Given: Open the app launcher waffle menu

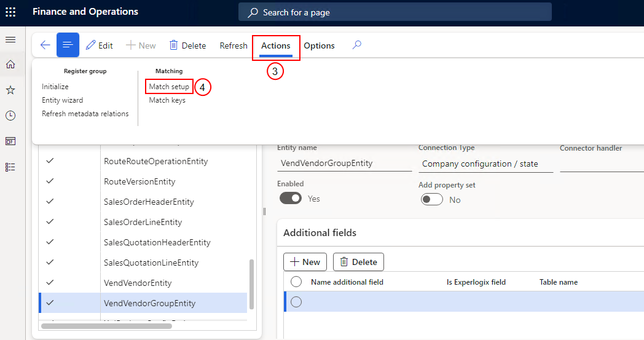Looking at the screenshot, I should coord(10,12).
